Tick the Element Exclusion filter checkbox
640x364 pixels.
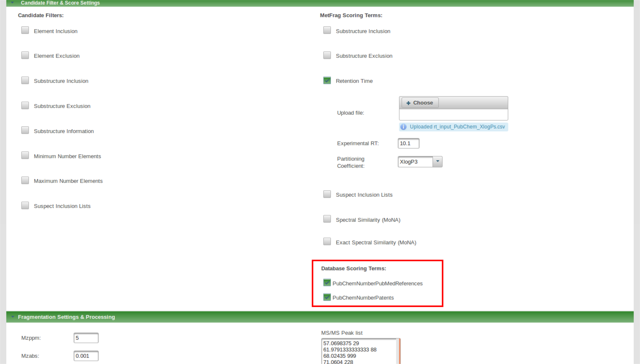[25, 55]
